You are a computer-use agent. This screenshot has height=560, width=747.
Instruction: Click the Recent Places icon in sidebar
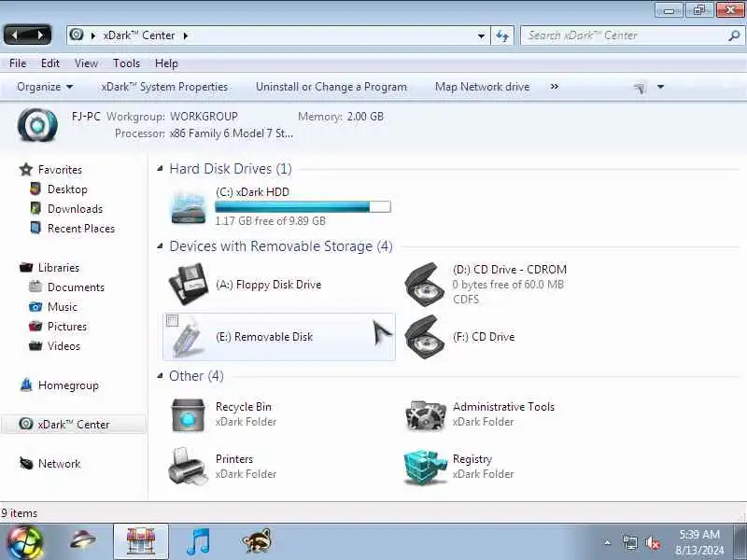[35, 228]
